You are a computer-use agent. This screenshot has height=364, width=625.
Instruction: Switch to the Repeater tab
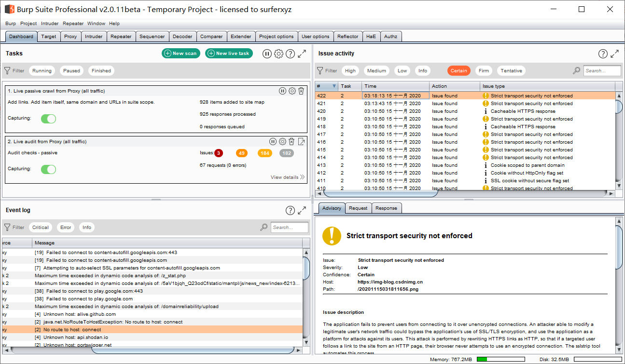[121, 36]
